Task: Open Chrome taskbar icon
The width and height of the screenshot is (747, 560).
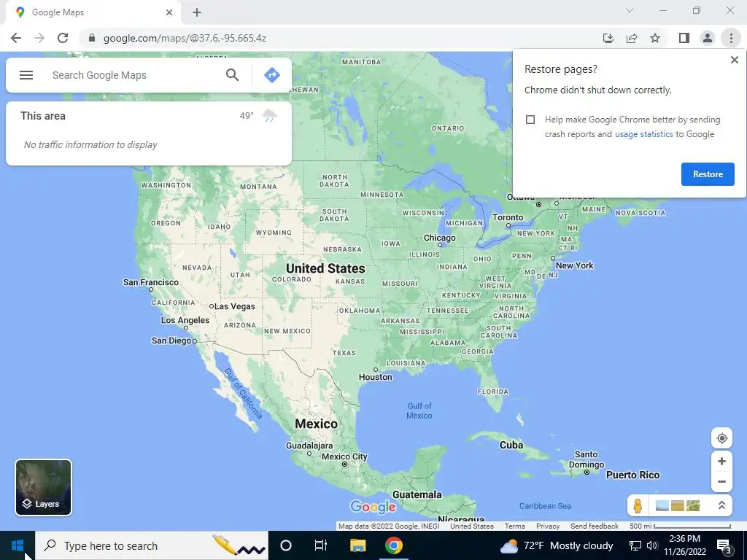Action: [393, 545]
